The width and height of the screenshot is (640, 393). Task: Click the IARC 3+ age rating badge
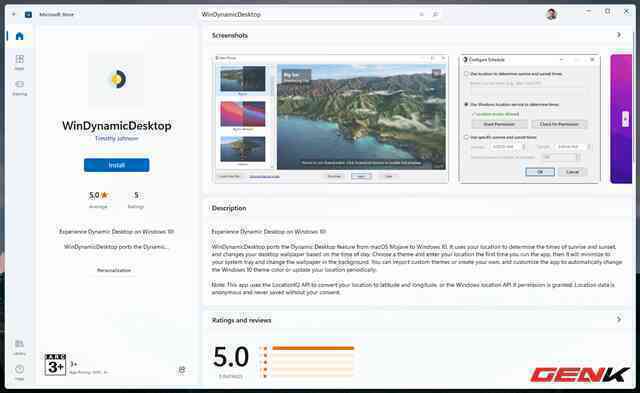click(55, 364)
